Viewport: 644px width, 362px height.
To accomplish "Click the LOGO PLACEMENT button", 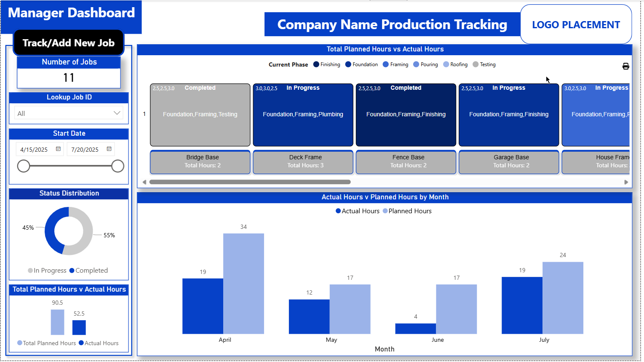I will [x=576, y=24].
